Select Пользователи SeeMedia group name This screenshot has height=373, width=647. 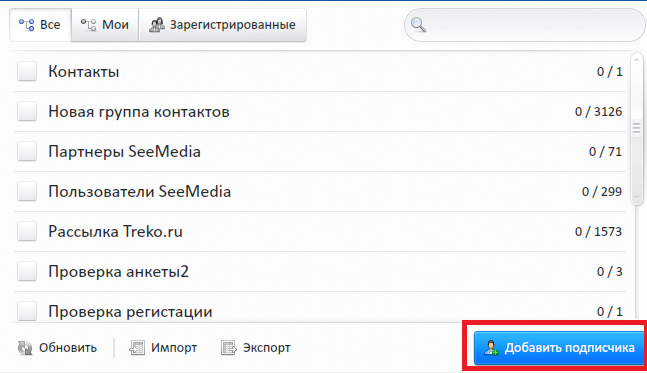[139, 192]
